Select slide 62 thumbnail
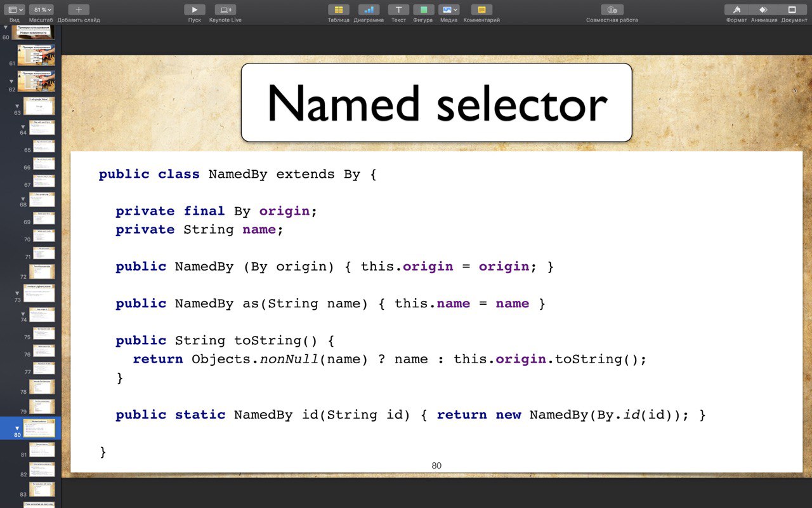This screenshot has width=812, height=508. 36,81
